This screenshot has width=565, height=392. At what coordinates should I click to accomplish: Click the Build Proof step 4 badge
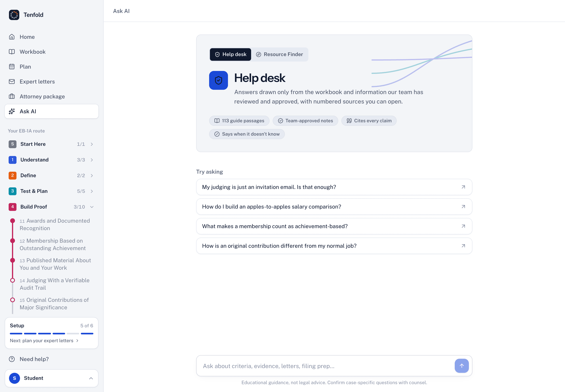pos(13,207)
